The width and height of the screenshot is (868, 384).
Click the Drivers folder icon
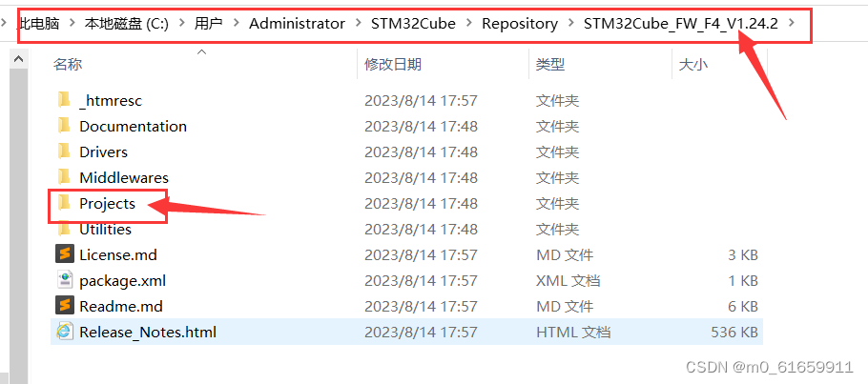64,152
